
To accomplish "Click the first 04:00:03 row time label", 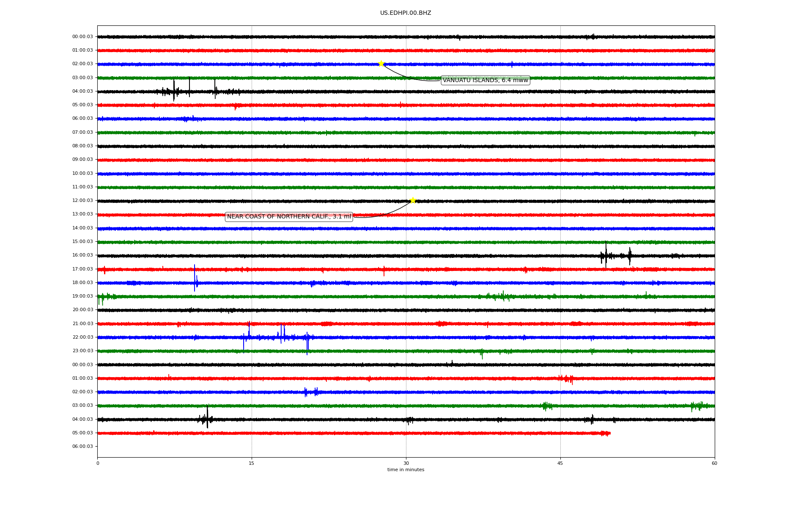I will point(82,91).
